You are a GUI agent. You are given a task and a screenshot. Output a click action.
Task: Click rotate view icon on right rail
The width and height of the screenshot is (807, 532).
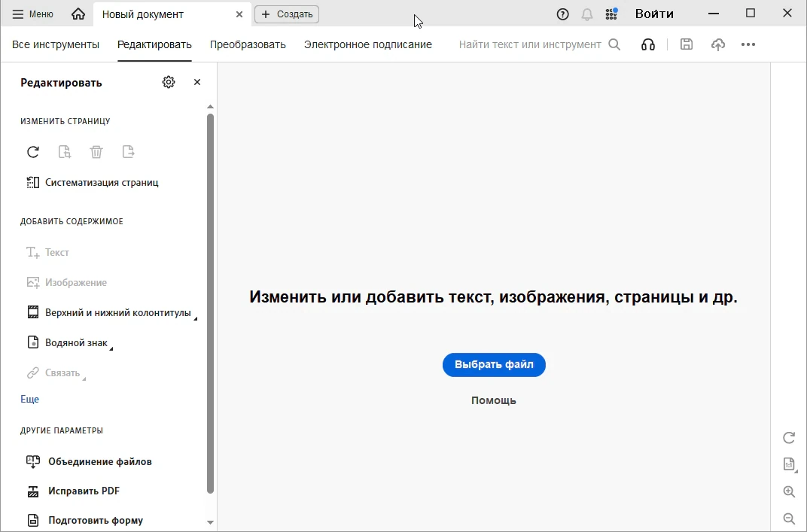[x=789, y=438]
